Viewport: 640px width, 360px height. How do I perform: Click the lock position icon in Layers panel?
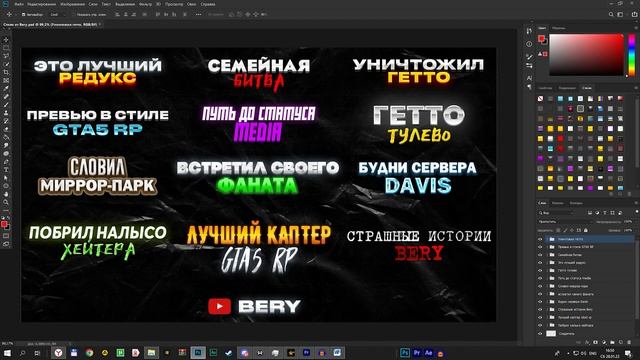[572, 231]
